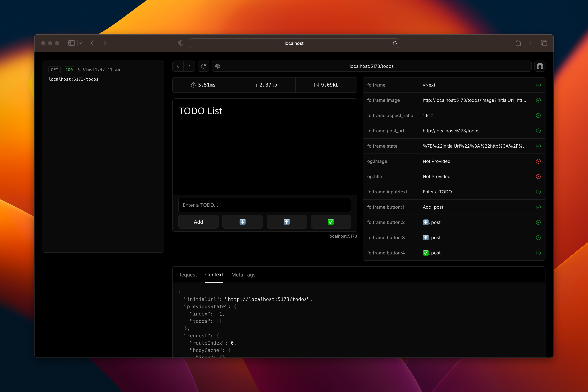Click the debugger back arrow button
The width and height of the screenshot is (588, 392).
[178, 66]
